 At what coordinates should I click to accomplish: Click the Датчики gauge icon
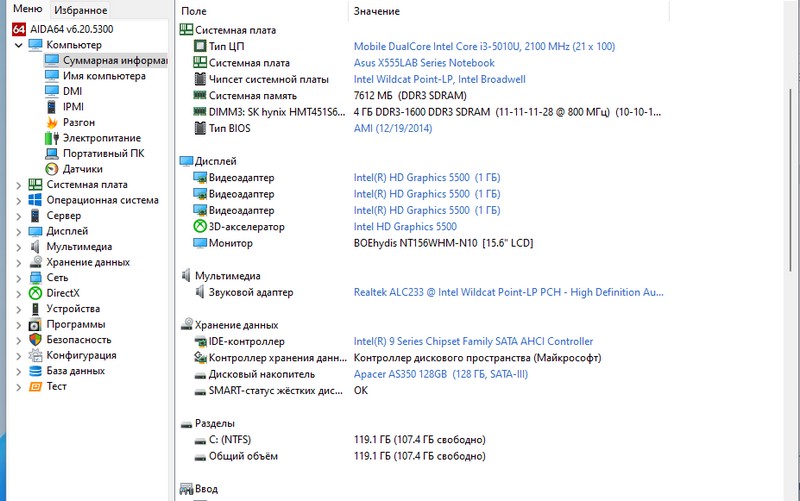[x=52, y=169]
